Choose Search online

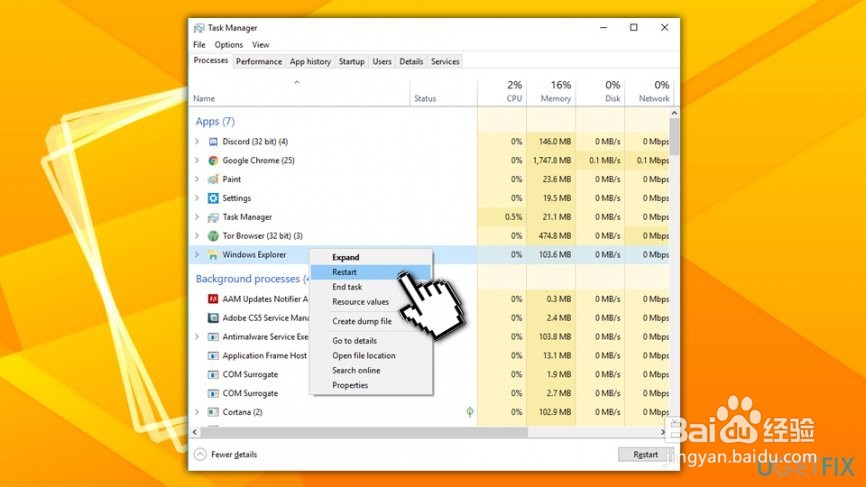[x=371, y=370]
